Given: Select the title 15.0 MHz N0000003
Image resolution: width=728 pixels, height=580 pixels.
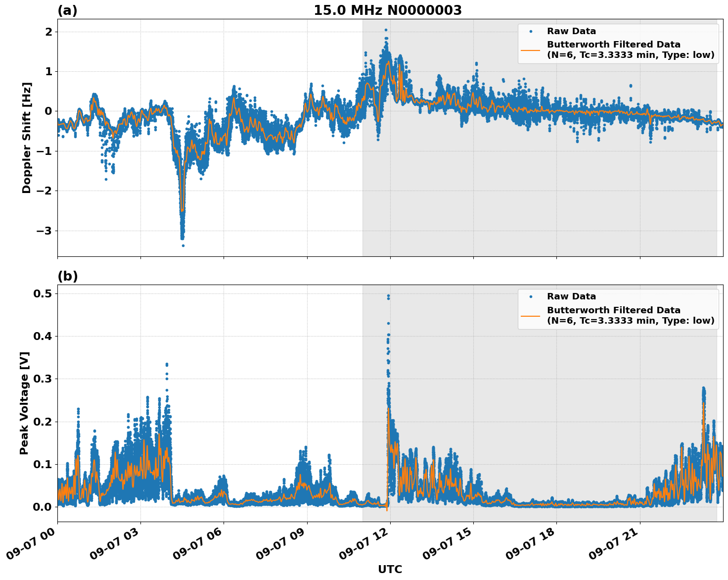Looking at the screenshot, I should point(389,10).
